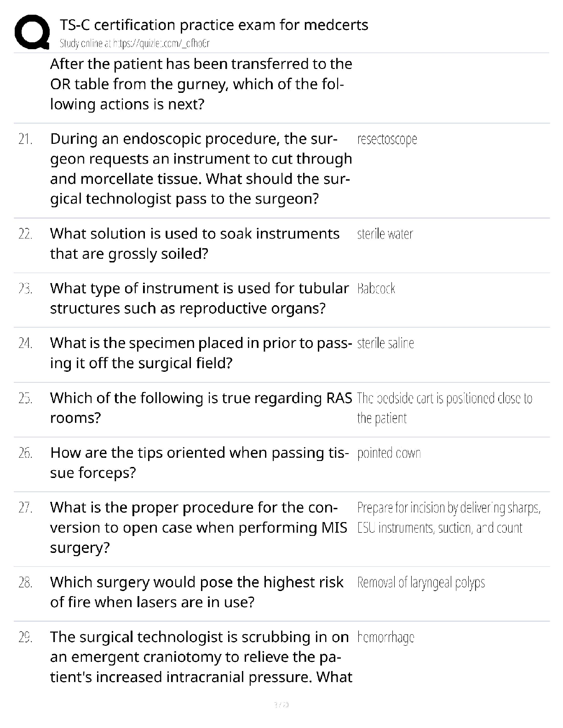Select question 25 about RAS rooms

201,408
